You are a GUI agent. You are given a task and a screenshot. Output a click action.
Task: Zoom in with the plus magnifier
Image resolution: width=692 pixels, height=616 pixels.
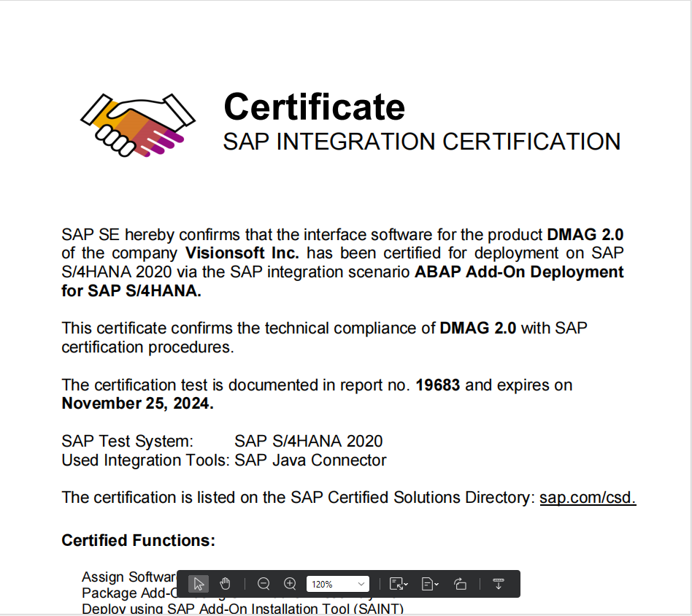pyautogui.click(x=290, y=584)
